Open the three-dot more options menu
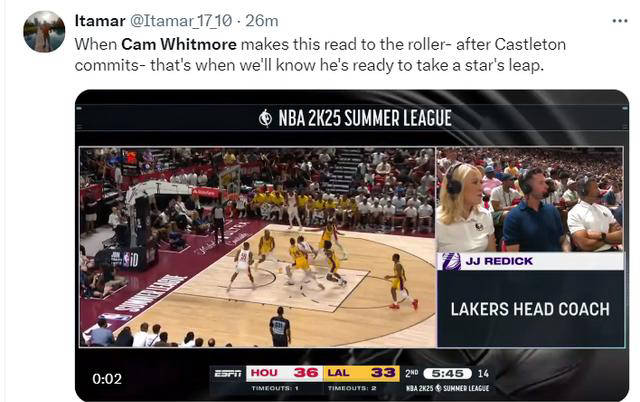Viewport: 640px width, 402px height. pyautogui.click(x=620, y=21)
